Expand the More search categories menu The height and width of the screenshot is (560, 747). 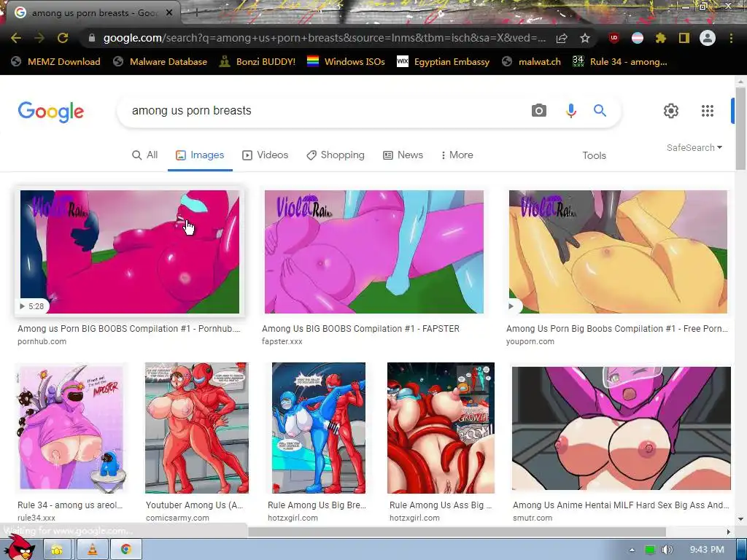click(457, 155)
